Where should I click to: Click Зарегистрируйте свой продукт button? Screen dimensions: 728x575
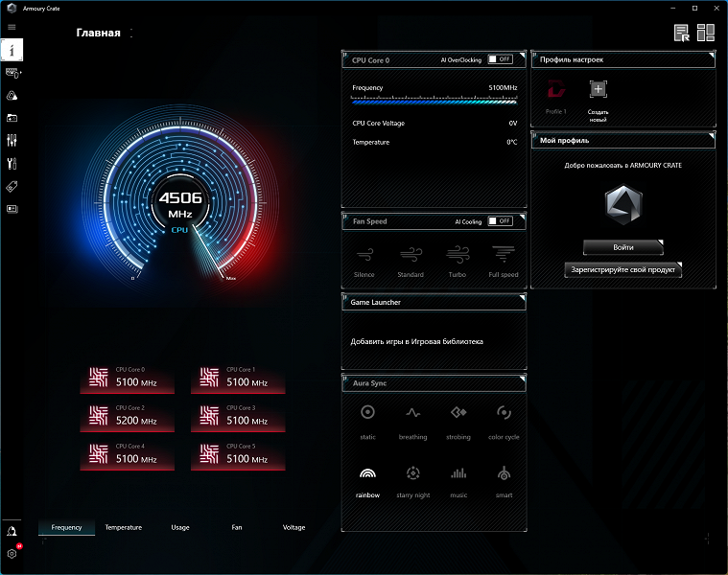coord(623,269)
